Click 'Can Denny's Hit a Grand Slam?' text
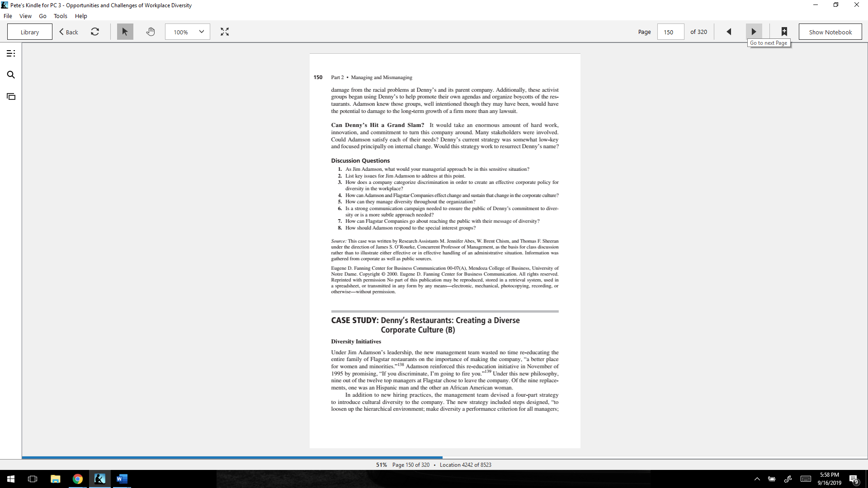The height and width of the screenshot is (488, 868). click(x=377, y=125)
